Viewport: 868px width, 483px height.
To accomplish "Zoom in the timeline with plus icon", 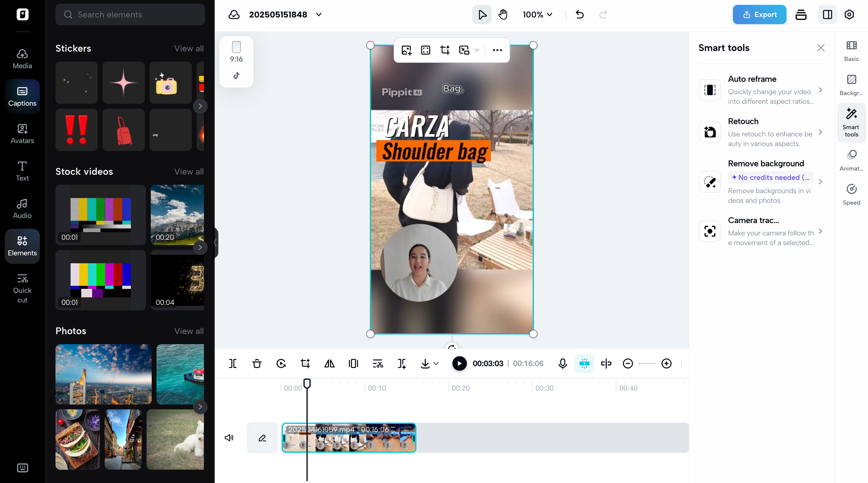I will click(x=666, y=363).
